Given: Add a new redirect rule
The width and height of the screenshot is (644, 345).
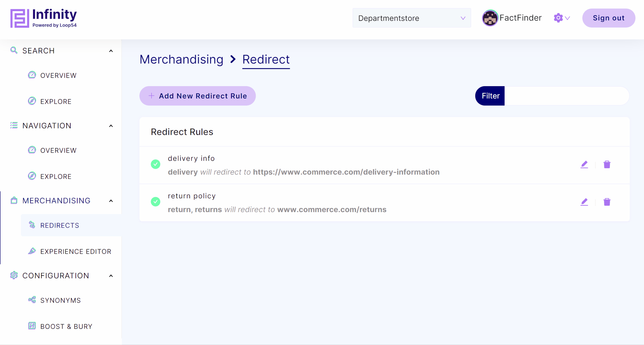Looking at the screenshot, I should point(198,96).
